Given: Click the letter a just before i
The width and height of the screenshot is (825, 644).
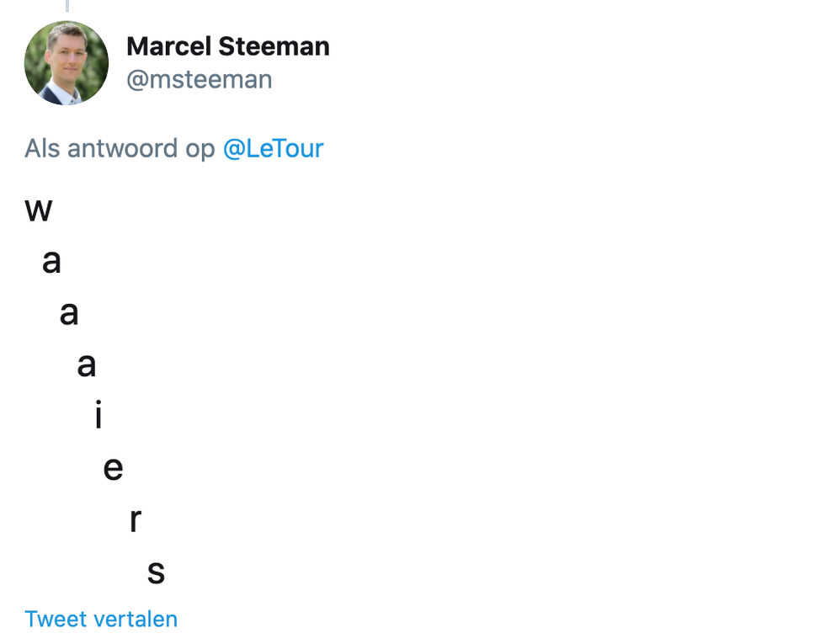Looking at the screenshot, I should [86, 365].
